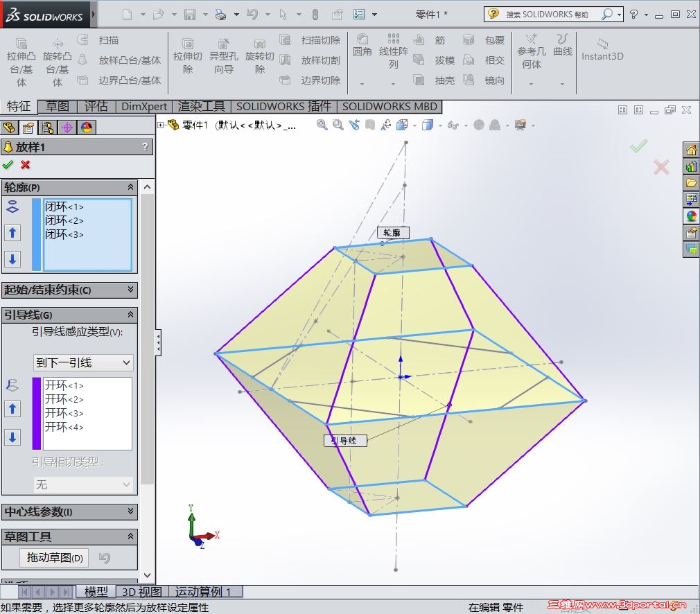Image resolution: width=700 pixels, height=614 pixels.
Task: Click the Boundary Cut tool (边界切除)
Action: (310, 80)
